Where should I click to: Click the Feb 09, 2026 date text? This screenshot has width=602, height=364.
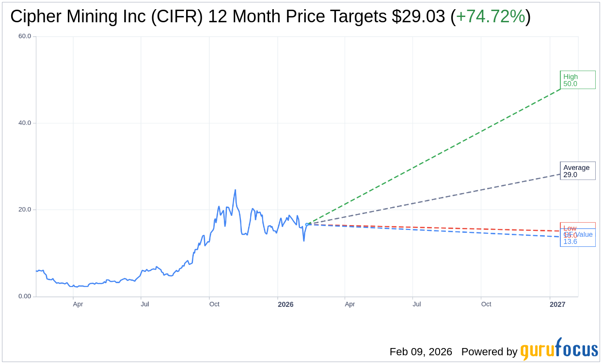[x=421, y=352]
